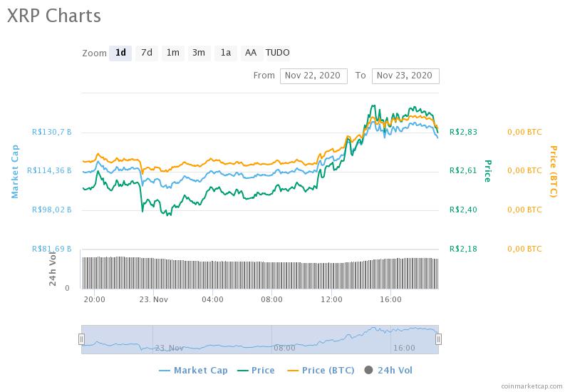
Task: Click the R$2,61 price axis label
Action: tap(463, 170)
